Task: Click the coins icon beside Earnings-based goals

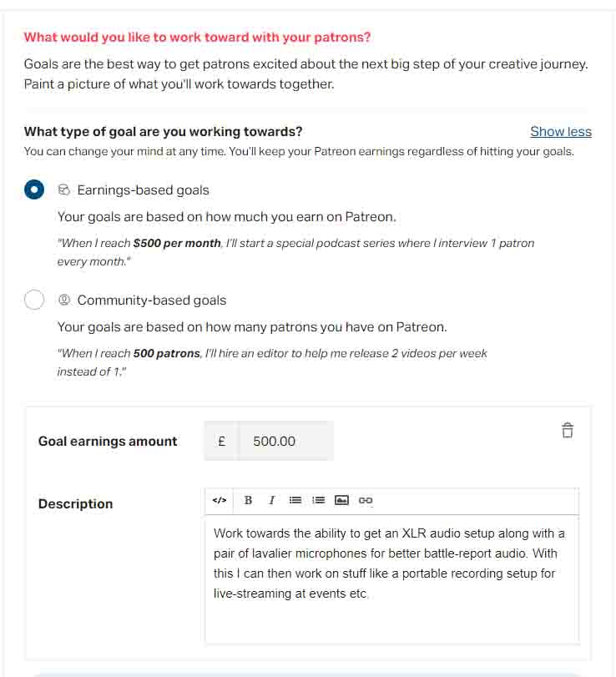Action: [64, 190]
